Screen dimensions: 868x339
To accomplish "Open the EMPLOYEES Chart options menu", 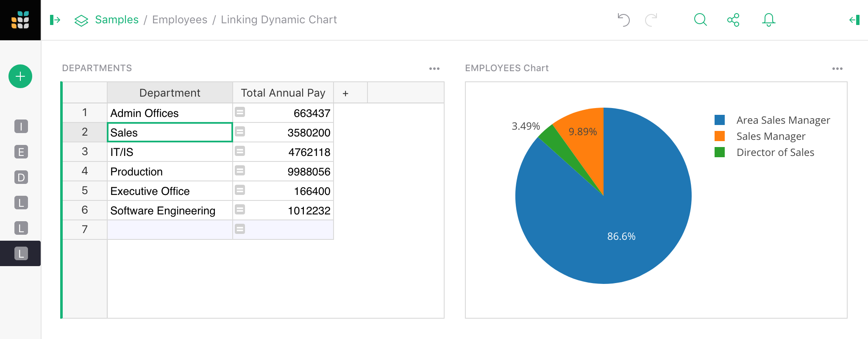I will click(x=837, y=69).
